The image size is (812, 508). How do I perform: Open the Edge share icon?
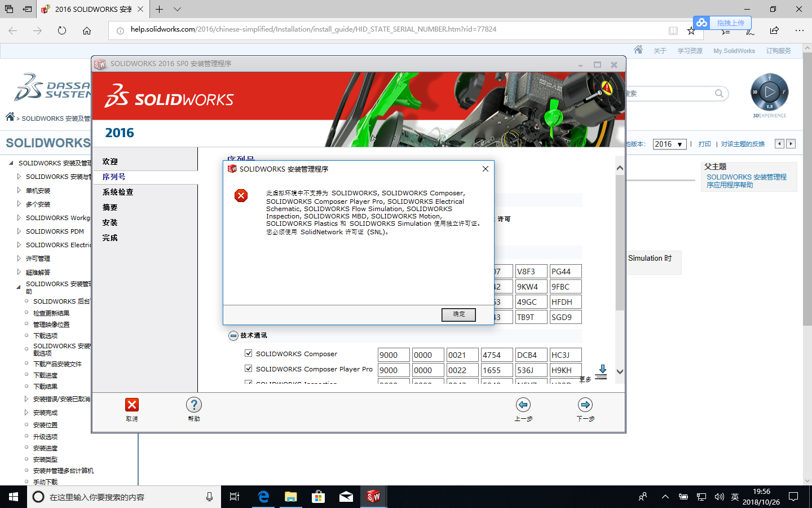coord(774,30)
